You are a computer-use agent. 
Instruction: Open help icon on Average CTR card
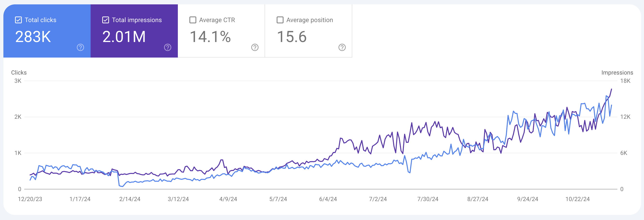pos(255,47)
